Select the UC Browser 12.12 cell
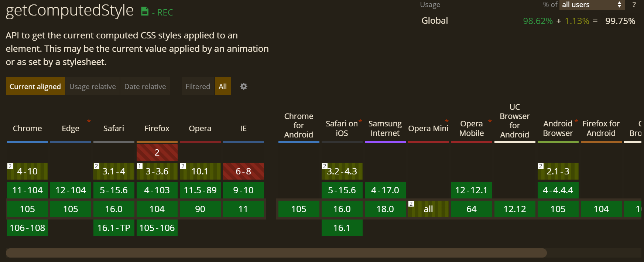644x262 pixels. [515, 209]
